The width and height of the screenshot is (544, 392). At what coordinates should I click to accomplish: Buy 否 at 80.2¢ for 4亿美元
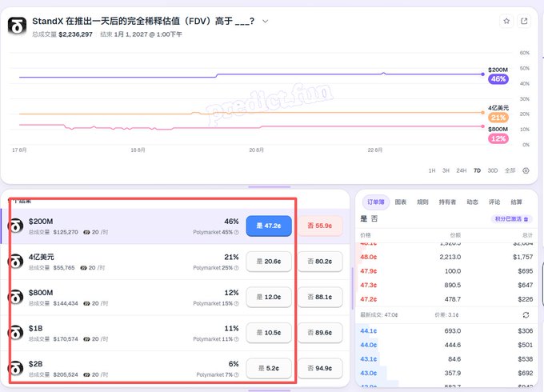click(x=320, y=262)
